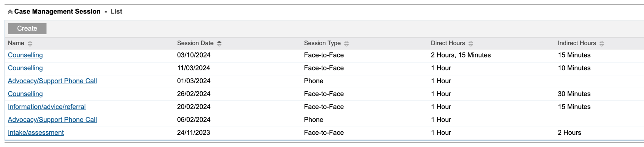Open the Intake/assessment session
This screenshot has height=147, width=644.
click(x=36, y=133)
